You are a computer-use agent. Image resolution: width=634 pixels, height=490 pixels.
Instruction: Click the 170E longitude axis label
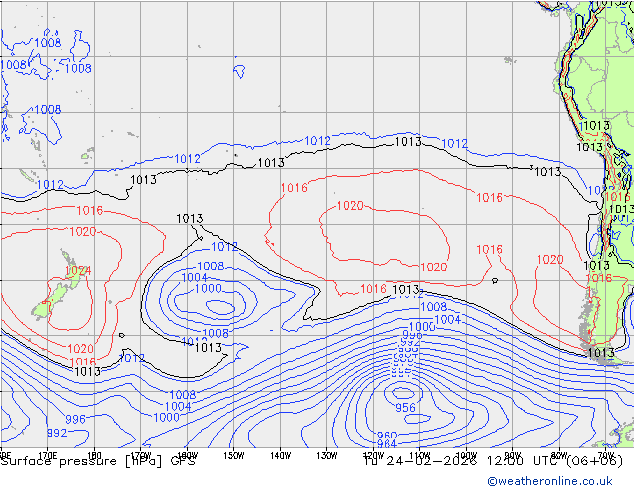pyautogui.click(x=46, y=455)
